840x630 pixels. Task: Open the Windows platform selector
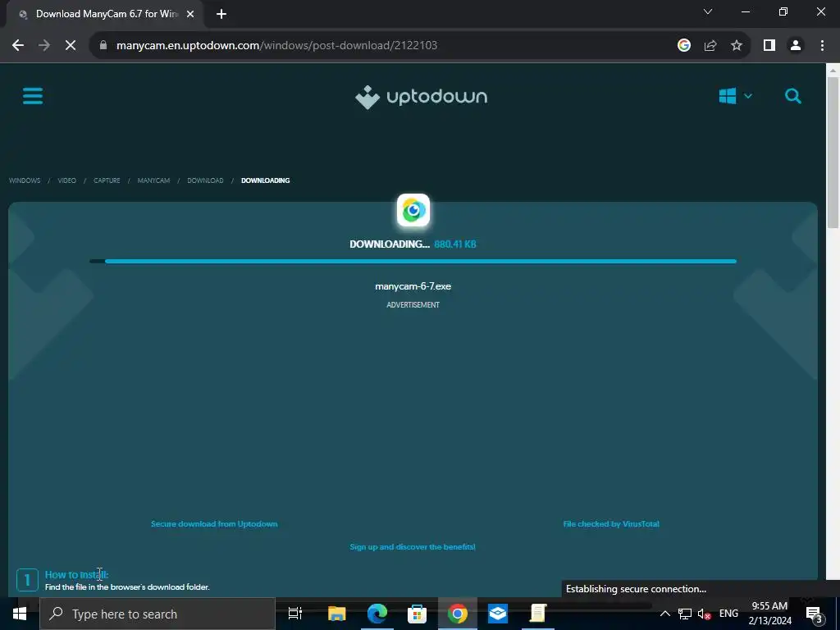pyautogui.click(x=735, y=97)
